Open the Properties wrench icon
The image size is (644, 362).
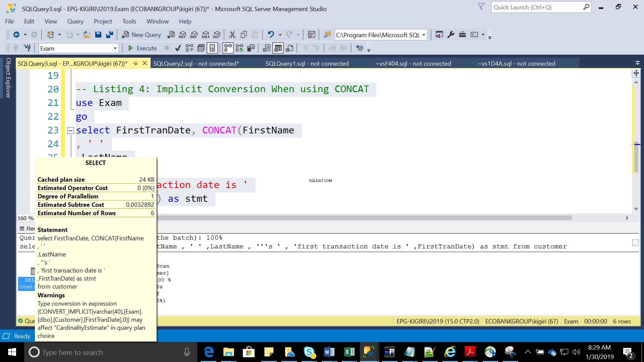pos(451,35)
